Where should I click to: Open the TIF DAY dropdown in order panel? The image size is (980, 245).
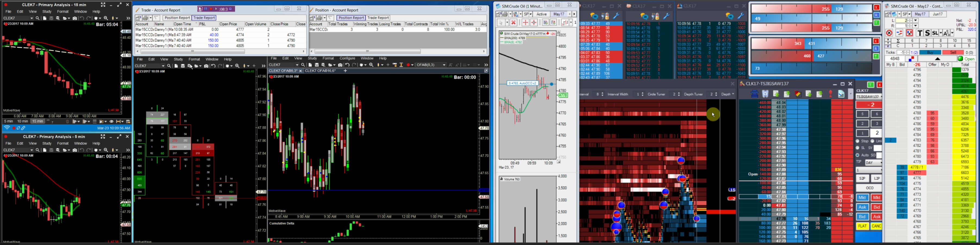tap(873, 163)
